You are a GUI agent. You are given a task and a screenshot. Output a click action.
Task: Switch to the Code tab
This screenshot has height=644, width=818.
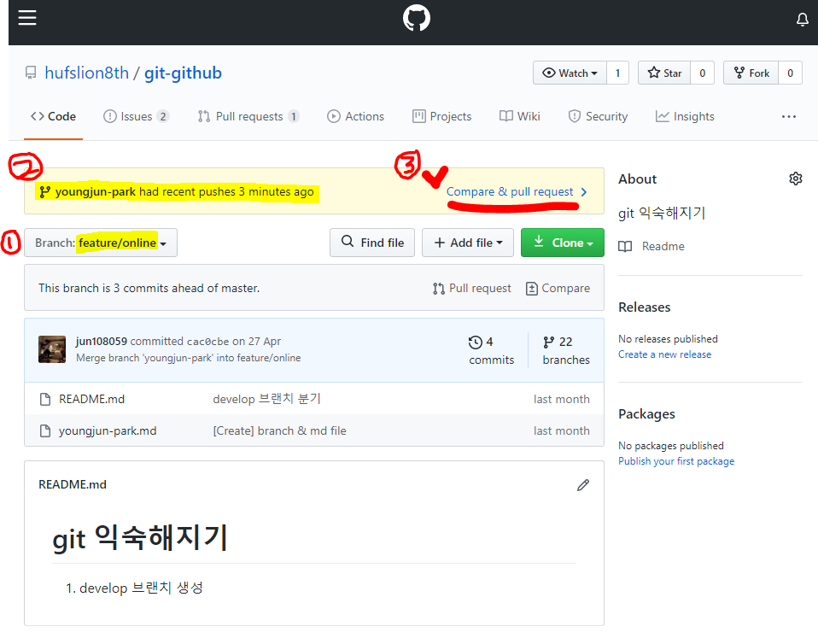[53, 116]
